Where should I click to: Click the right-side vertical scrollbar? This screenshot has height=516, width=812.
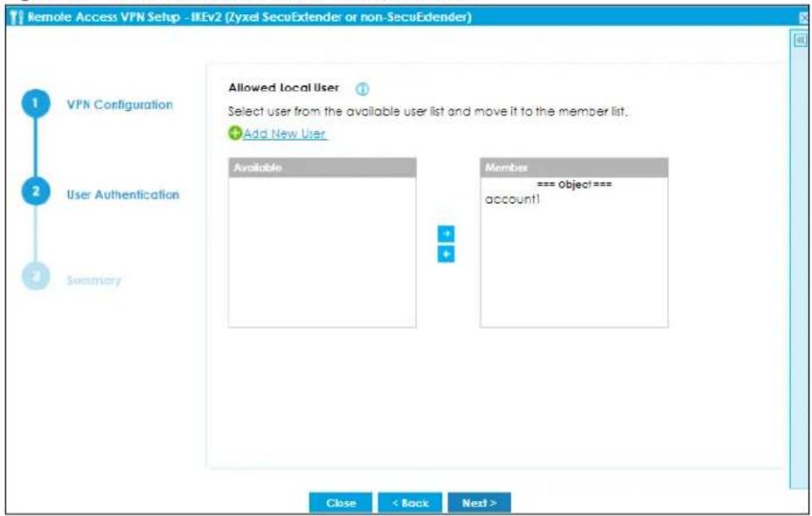pos(800,259)
